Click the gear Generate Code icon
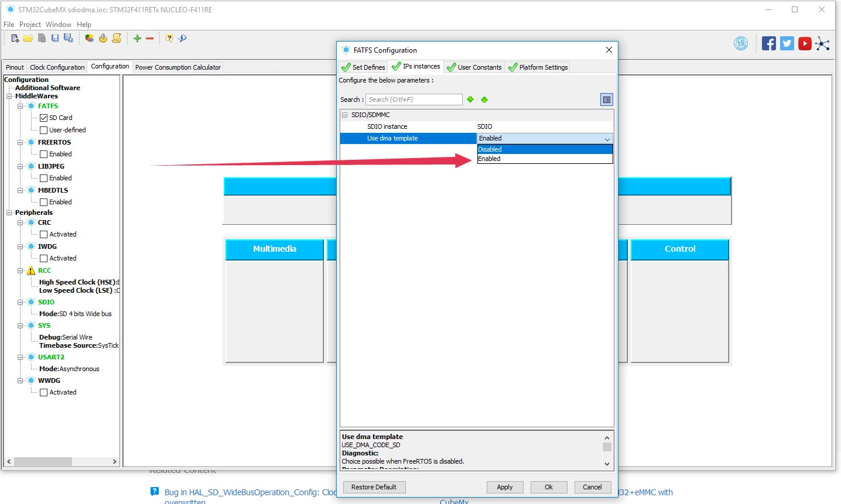The width and height of the screenshot is (841, 504). click(x=103, y=38)
